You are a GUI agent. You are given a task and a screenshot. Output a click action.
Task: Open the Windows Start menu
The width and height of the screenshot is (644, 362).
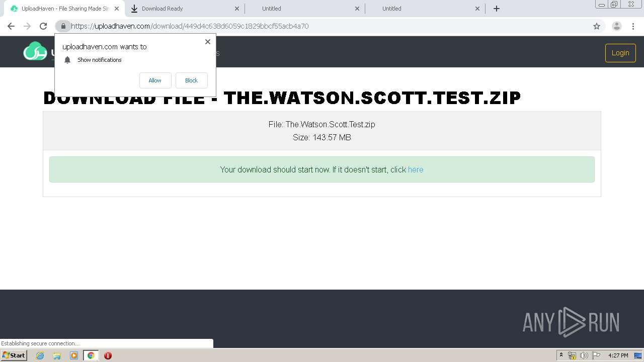(x=14, y=355)
